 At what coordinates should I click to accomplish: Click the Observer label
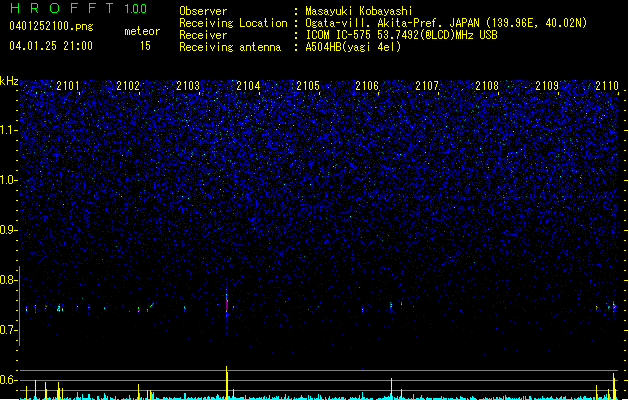(x=203, y=11)
